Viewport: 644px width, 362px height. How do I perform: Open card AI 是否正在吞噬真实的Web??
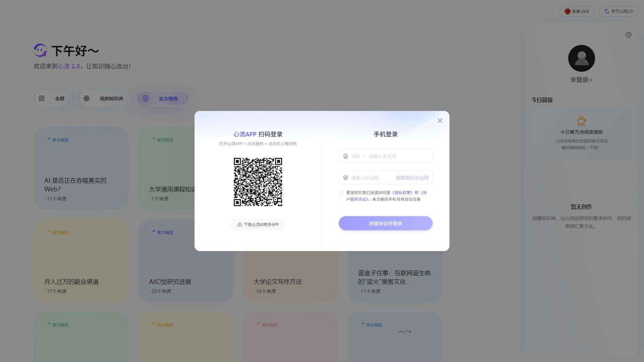pos(81,168)
